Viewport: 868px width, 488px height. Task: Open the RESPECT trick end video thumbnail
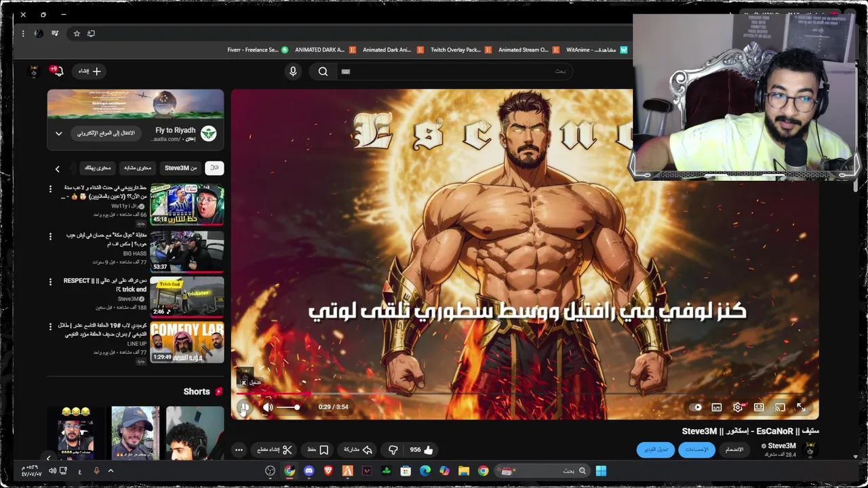tap(187, 296)
